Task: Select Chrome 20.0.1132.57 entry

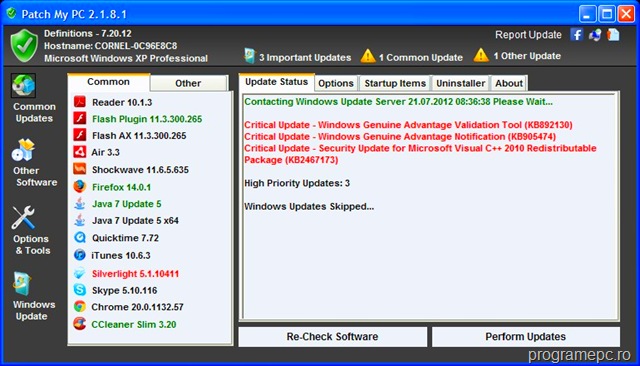Action: [x=138, y=307]
